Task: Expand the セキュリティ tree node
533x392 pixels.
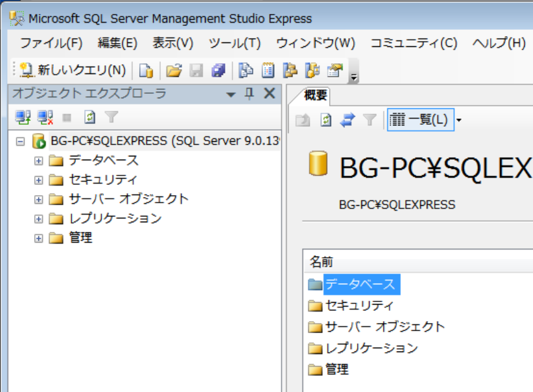Action: (39, 180)
